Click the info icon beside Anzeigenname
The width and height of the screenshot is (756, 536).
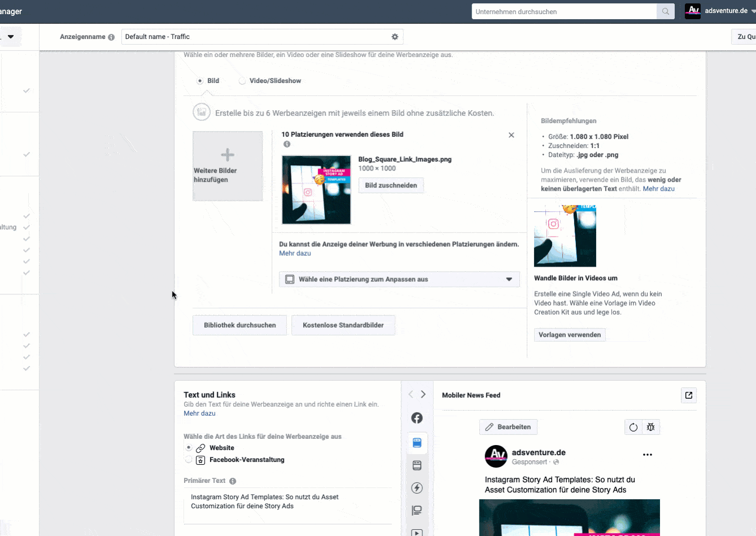point(111,37)
